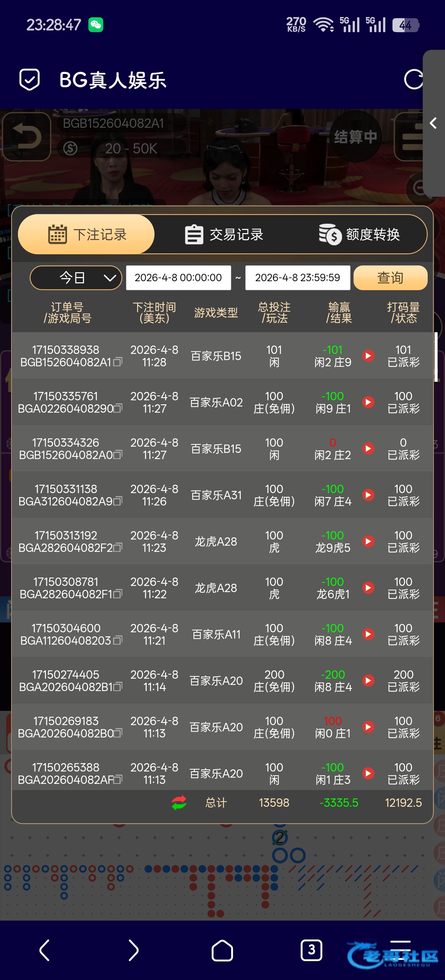
Task: Copy game number BGB152604082A1 via copy icon
Action: (118, 362)
